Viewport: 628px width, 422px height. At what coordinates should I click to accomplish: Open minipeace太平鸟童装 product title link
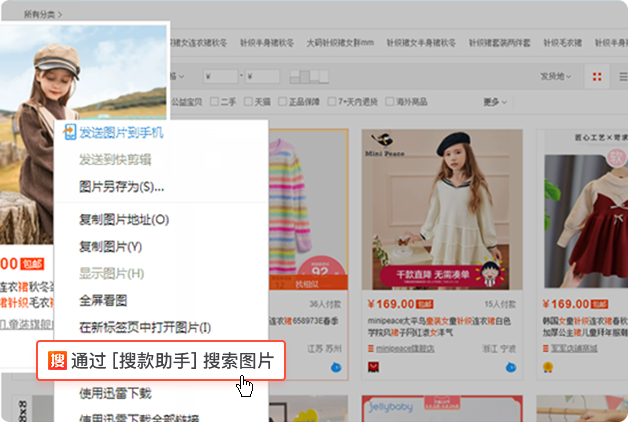[439, 327]
